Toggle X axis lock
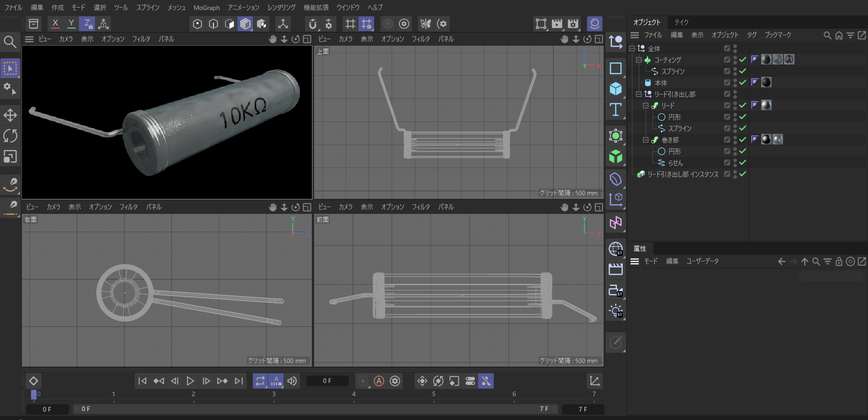The height and width of the screenshot is (420, 868). coord(55,24)
